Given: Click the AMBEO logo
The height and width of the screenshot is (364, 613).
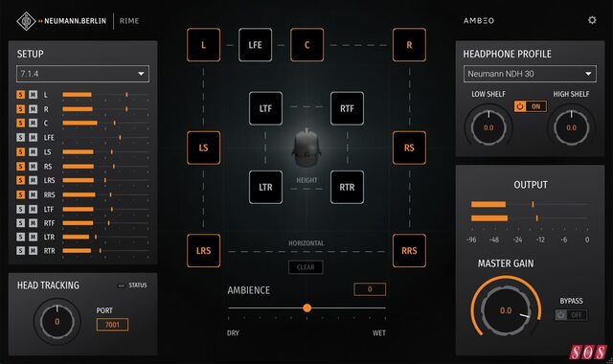Looking at the screenshot, I should [479, 21].
